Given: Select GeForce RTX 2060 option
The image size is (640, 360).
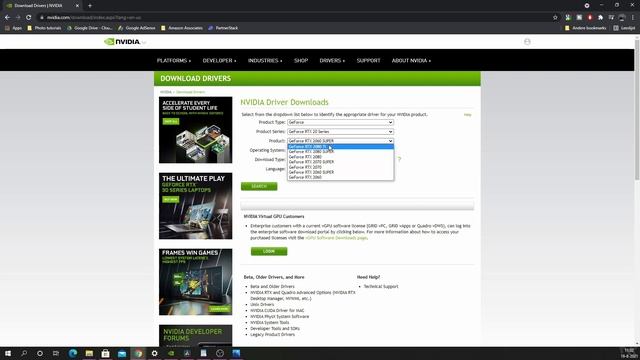Looking at the screenshot, I should click(x=340, y=177).
